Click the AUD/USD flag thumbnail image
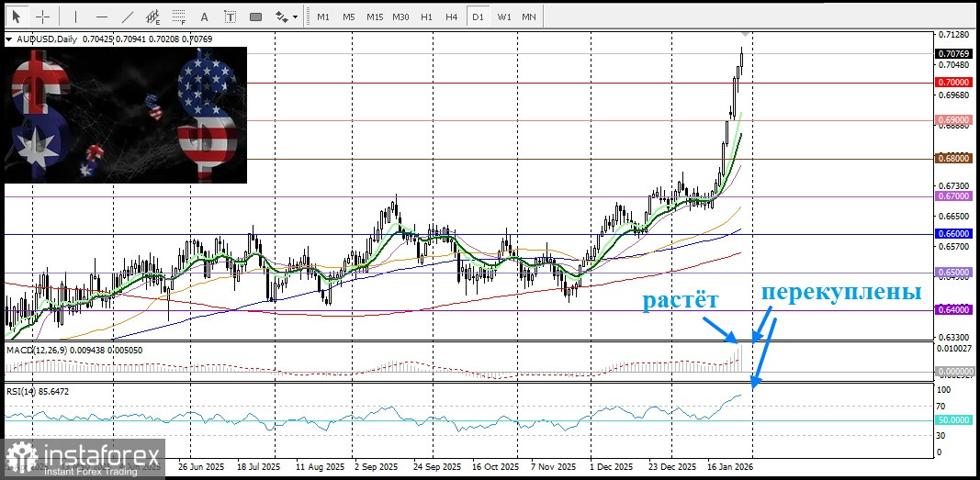Screen dimensions: 980x480 pyautogui.click(x=126, y=115)
